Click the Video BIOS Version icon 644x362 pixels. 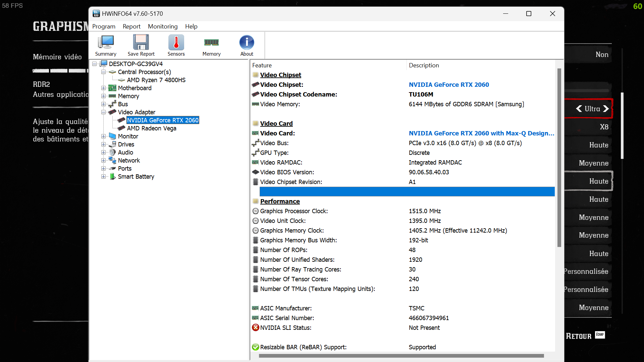point(256,172)
